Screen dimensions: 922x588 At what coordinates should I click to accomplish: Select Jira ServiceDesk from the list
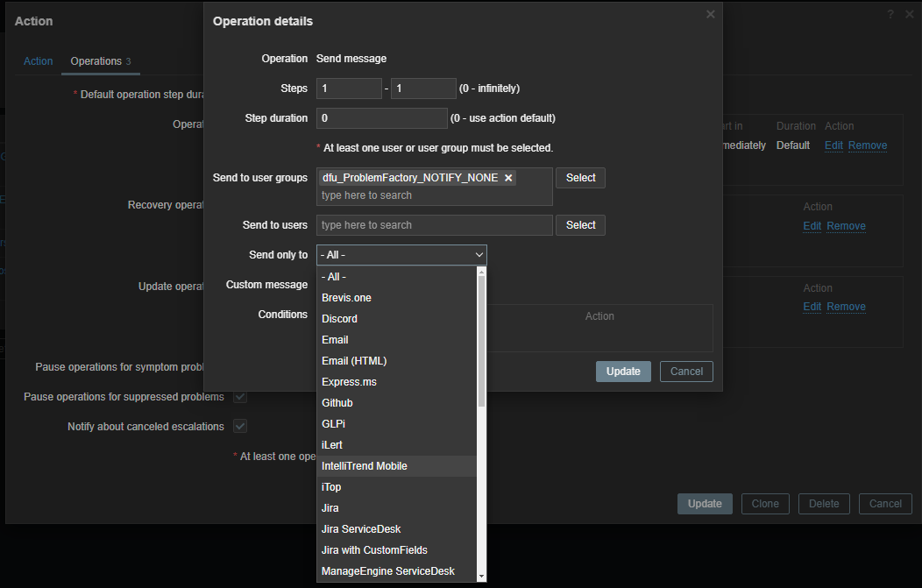[360, 528]
